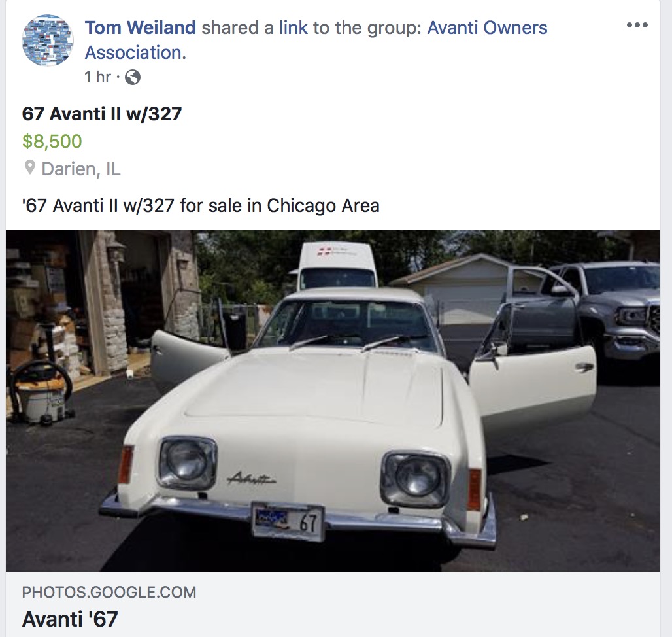This screenshot has width=672, height=637.
Task: Click Tom Weiland's profile avatar
Action: [x=48, y=41]
